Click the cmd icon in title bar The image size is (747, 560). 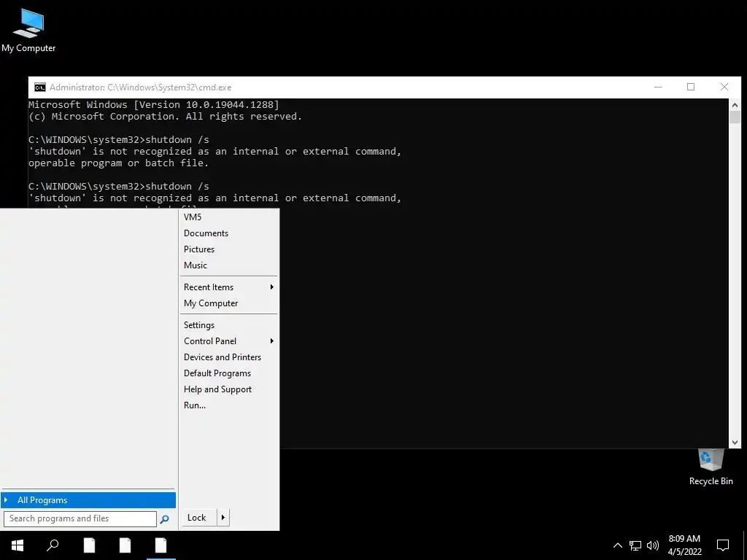point(40,87)
